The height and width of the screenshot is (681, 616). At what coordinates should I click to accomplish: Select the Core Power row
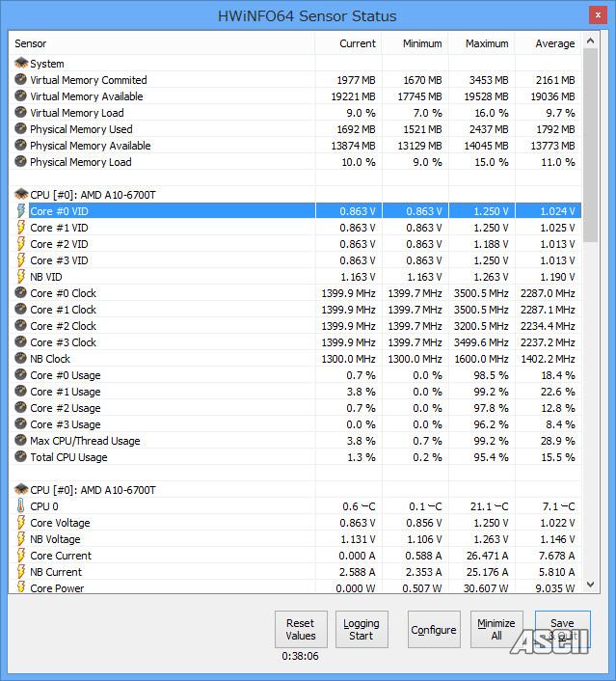(x=295, y=587)
